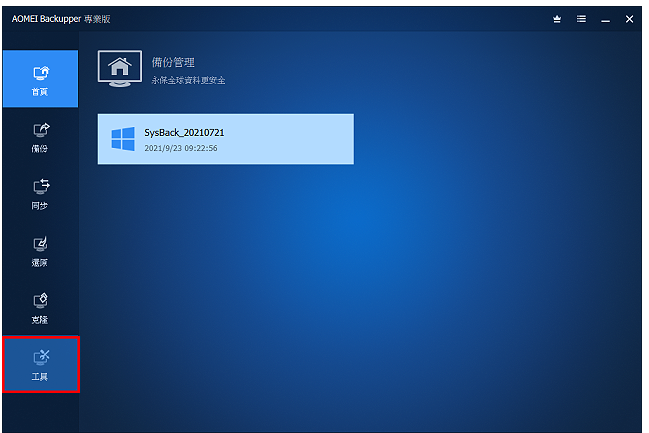This screenshot has height=433, width=649.
Task: Minimize the AOMEI Backupper window
Action: point(606,19)
